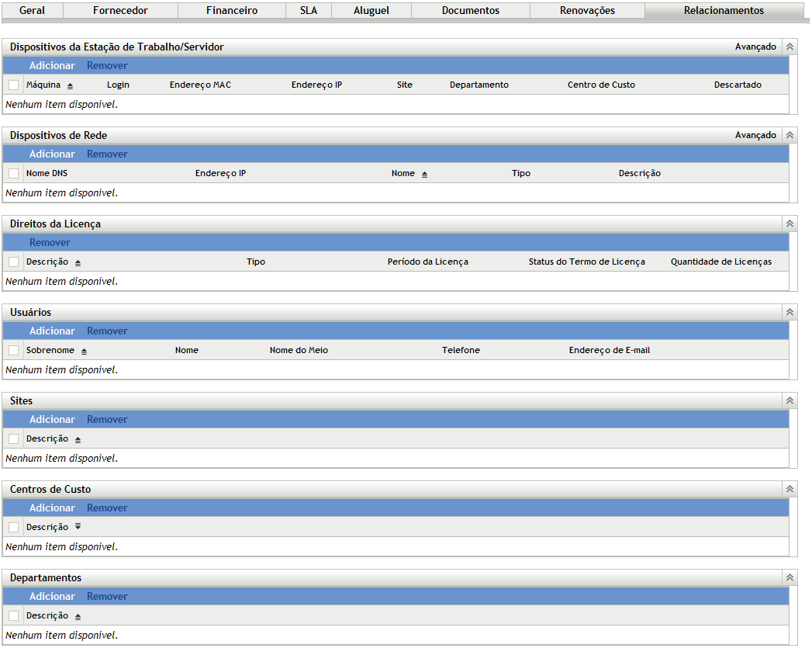812x648 pixels.
Task: Sort by the Departamento column header
Action: click(479, 85)
